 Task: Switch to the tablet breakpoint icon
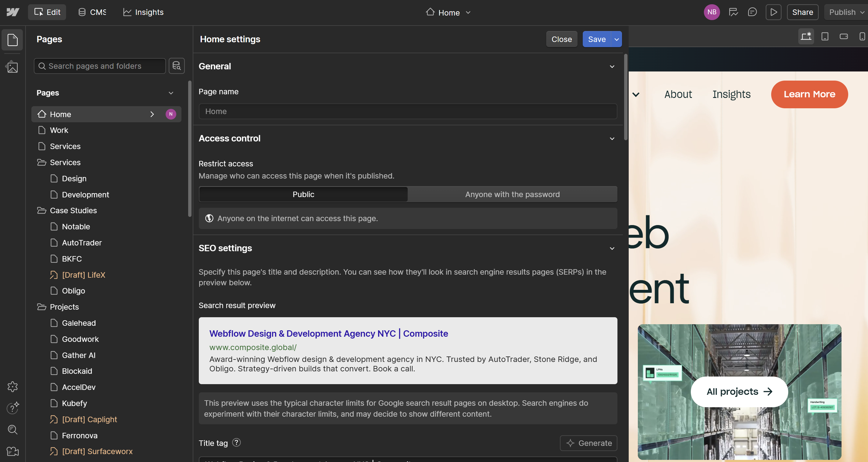tap(824, 36)
